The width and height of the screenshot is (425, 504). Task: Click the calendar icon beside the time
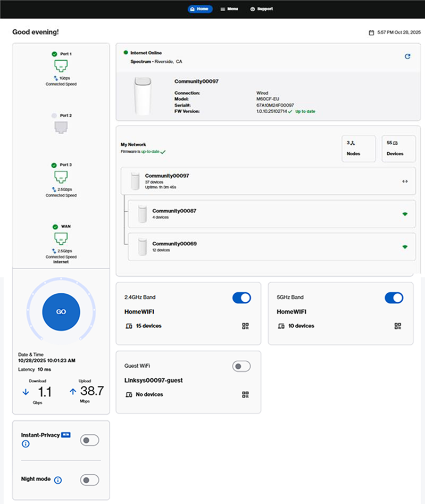(x=371, y=32)
